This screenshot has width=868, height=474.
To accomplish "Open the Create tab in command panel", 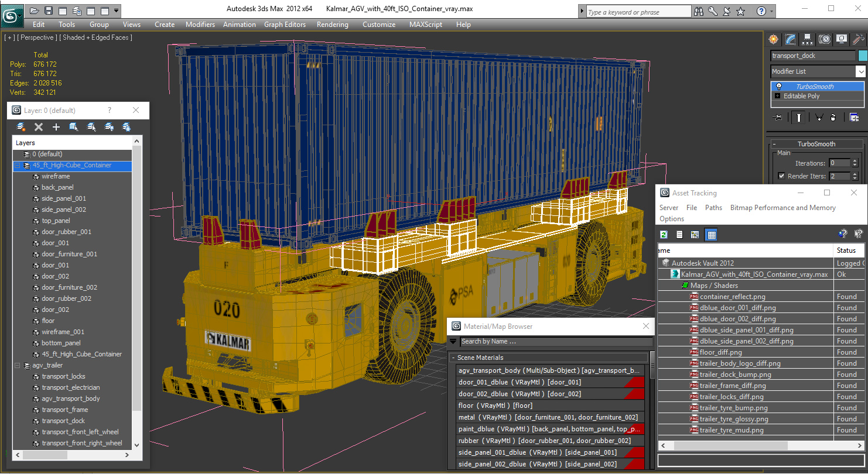I will [x=774, y=39].
